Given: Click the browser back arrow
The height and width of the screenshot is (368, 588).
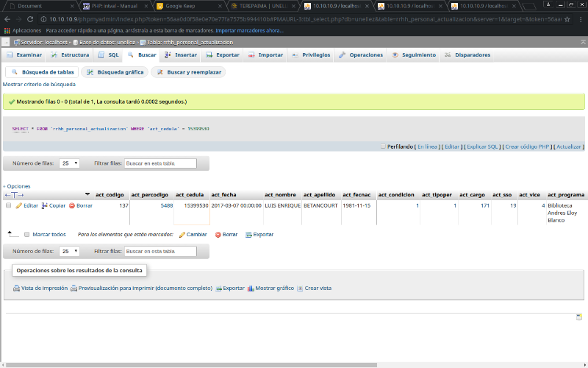Looking at the screenshot, I should [x=7, y=19].
